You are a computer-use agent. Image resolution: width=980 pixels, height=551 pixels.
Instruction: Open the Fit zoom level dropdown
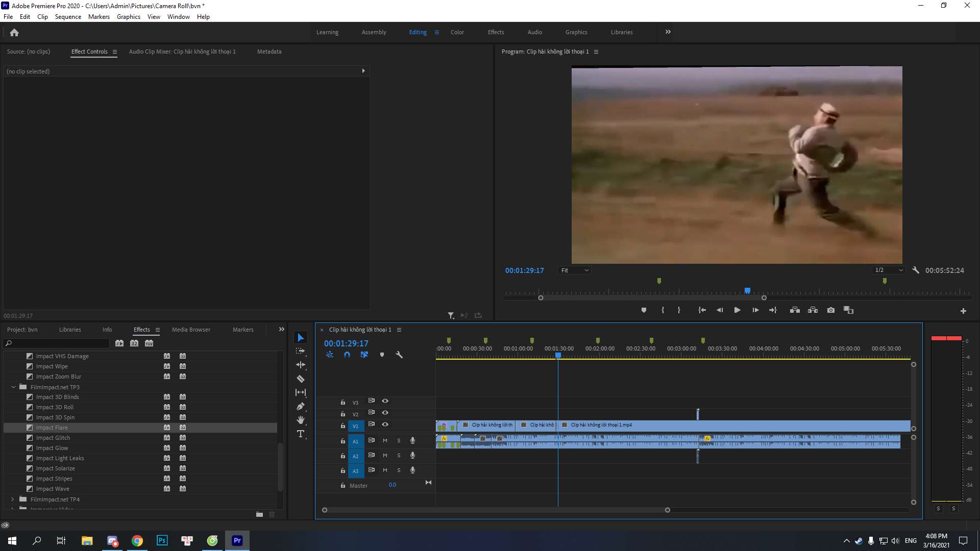tap(575, 270)
